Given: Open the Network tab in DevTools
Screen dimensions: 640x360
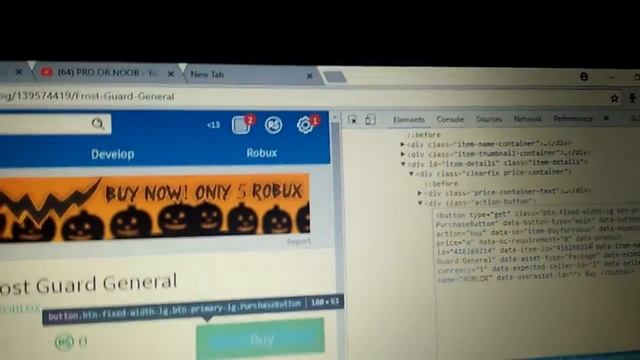Looking at the screenshot, I should 527,119.
